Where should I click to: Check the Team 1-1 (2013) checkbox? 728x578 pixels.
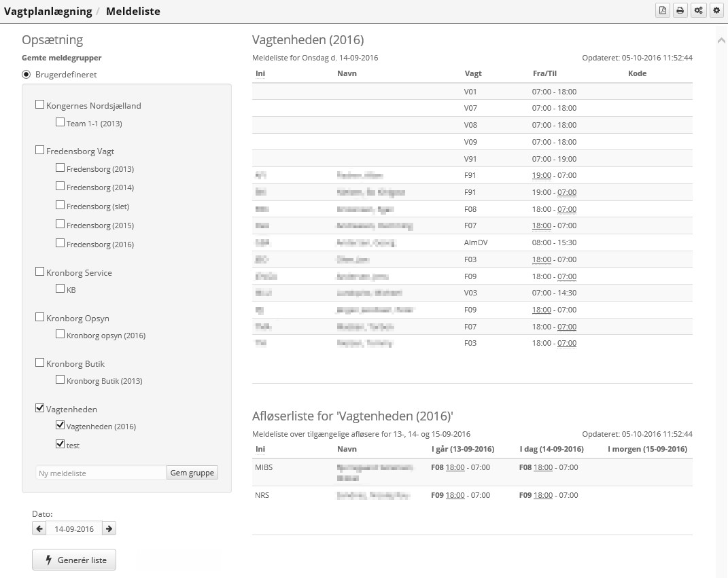tap(60, 123)
